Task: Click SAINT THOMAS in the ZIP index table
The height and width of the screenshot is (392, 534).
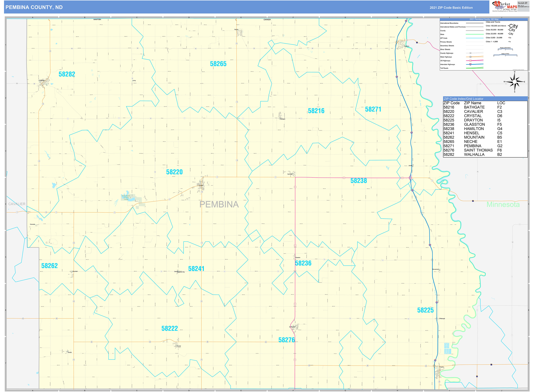Action: coord(478,150)
